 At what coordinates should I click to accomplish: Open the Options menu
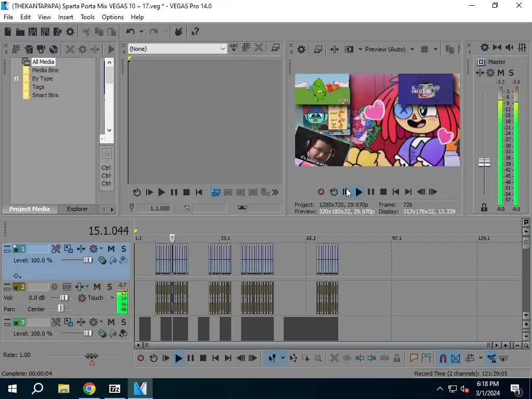113,17
